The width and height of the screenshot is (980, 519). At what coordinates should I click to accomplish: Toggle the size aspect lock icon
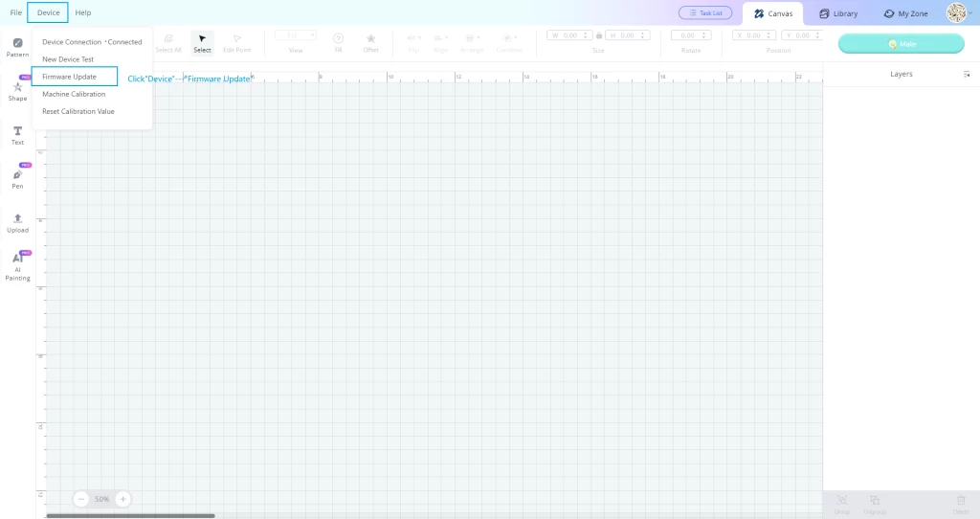(x=599, y=35)
